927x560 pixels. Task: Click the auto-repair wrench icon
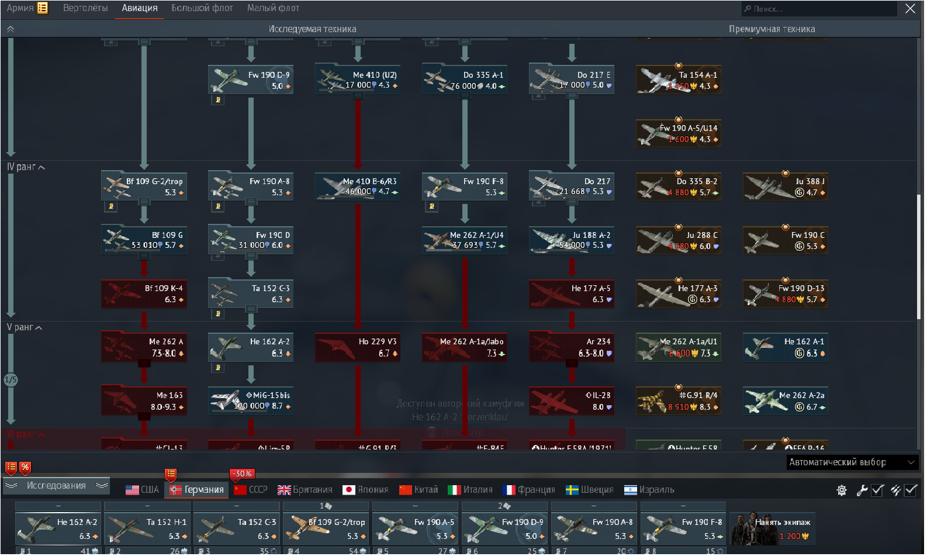tap(862, 490)
